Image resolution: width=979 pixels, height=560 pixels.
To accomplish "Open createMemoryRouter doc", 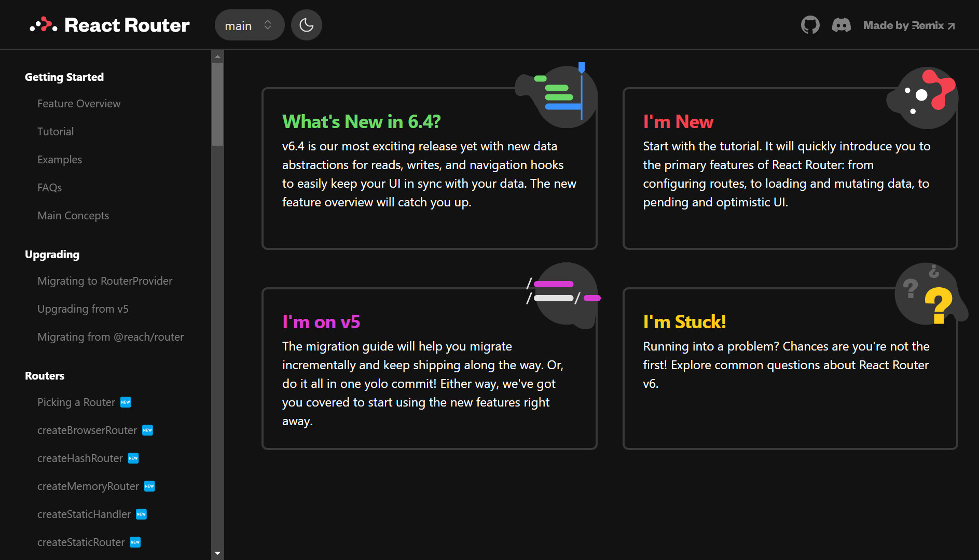I will 88,486.
